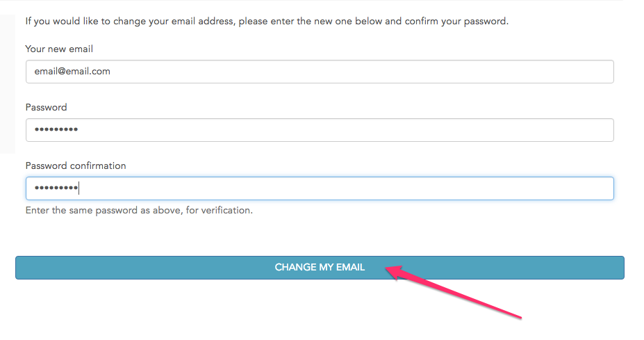Image resolution: width=644 pixels, height=340 pixels.
Task: Click the word "verification" in the hint
Action: click(x=226, y=209)
